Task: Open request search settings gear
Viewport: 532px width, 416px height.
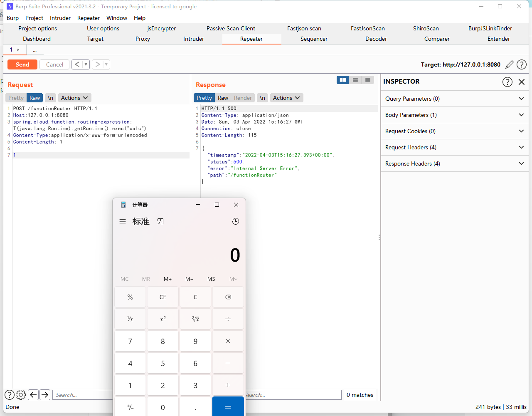Action: click(x=21, y=395)
